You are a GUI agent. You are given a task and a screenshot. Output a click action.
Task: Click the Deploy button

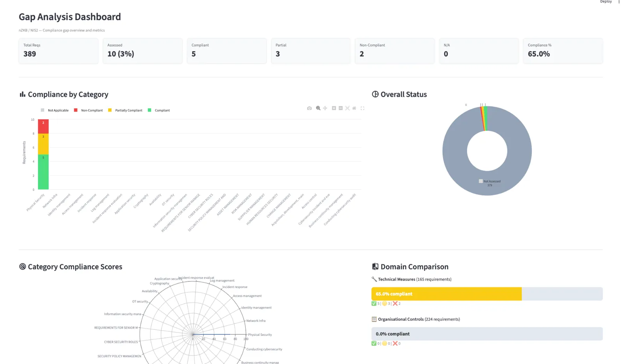click(x=606, y=2)
